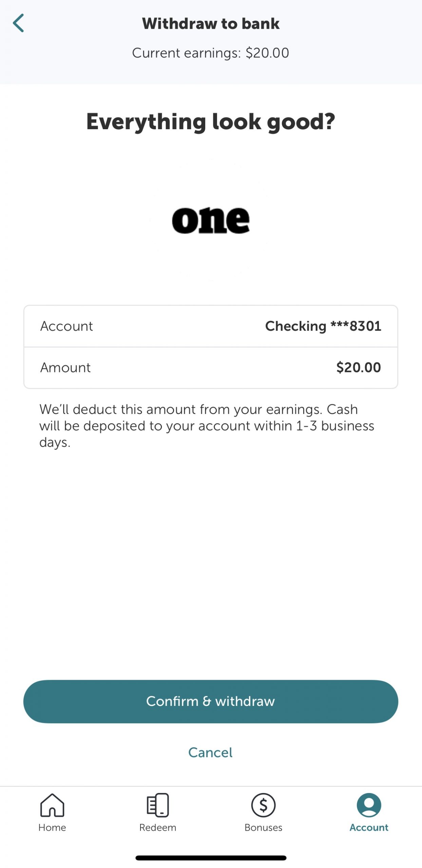The height and width of the screenshot is (868, 422).
Task: Cancel the withdrawal
Action: 210,752
